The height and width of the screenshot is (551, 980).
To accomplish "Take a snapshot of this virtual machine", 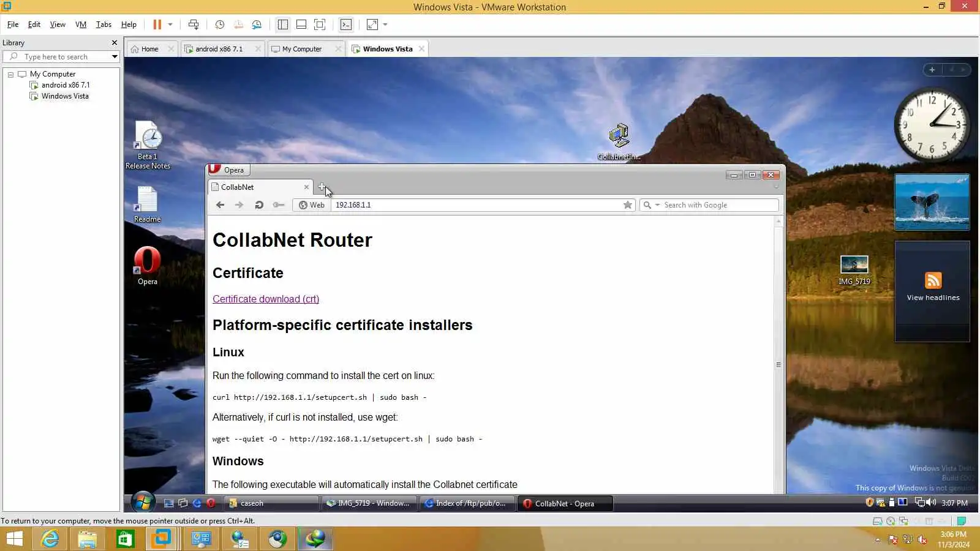I will pos(220,24).
